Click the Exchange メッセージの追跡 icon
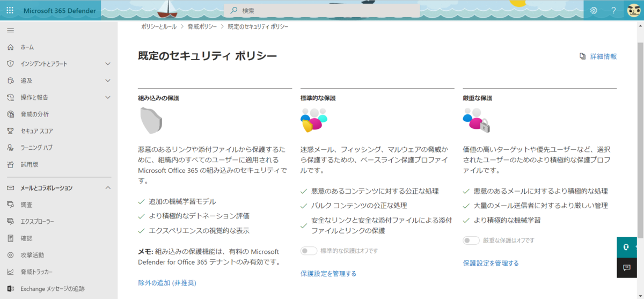This screenshot has height=299, width=644. (10, 288)
